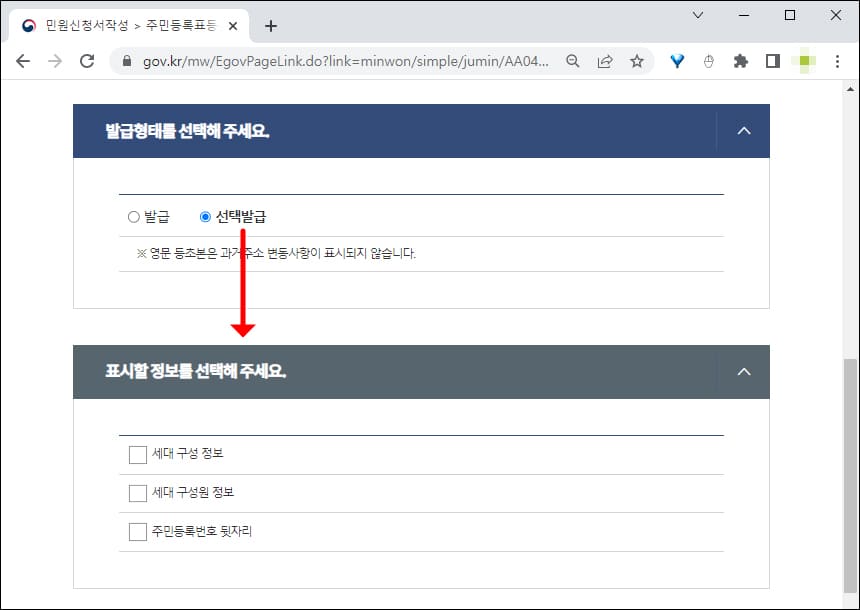
Task: Reload the current gov.kr page
Action: (89, 61)
